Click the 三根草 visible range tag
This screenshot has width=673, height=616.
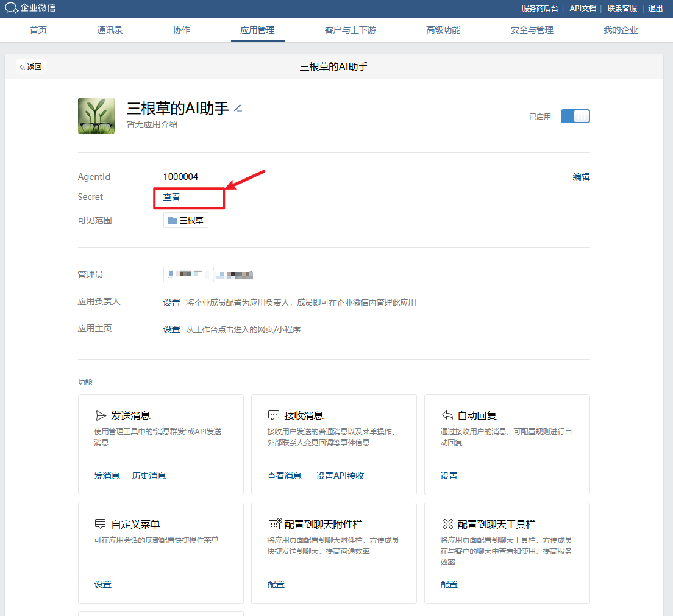(x=186, y=220)
